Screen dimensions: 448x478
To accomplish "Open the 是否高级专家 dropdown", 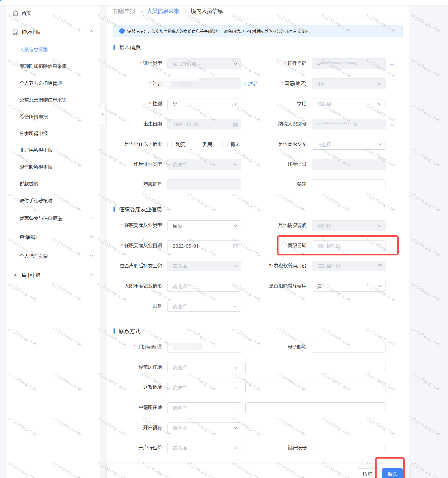I will click(x=349, y=144).
